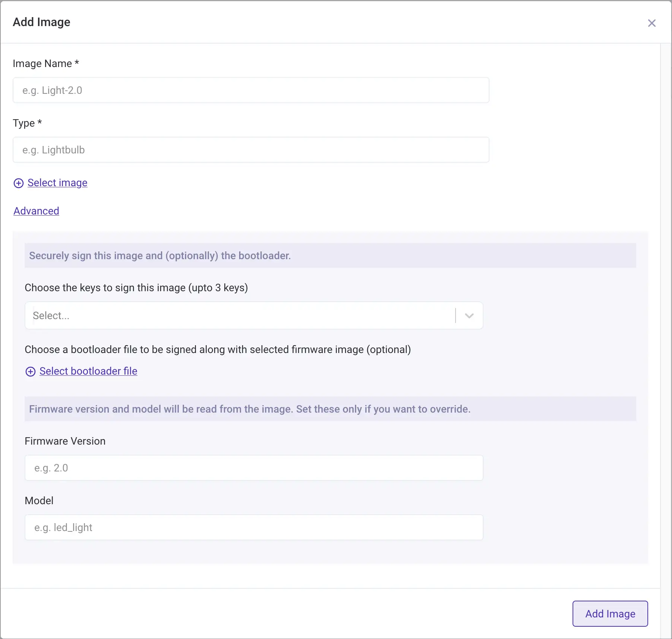Click the plus icon beside Select bootloader file
The width and height of the screenshot is (672, 639).
click(31, 372)
